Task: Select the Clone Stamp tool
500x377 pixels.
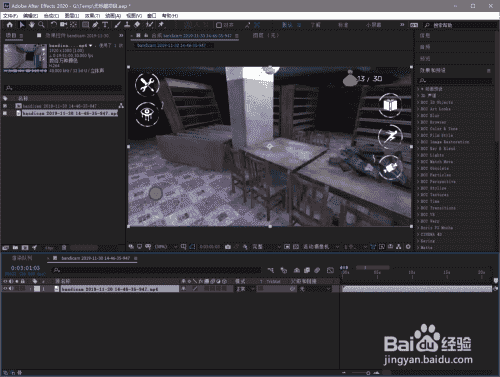Action: point(127,25)
